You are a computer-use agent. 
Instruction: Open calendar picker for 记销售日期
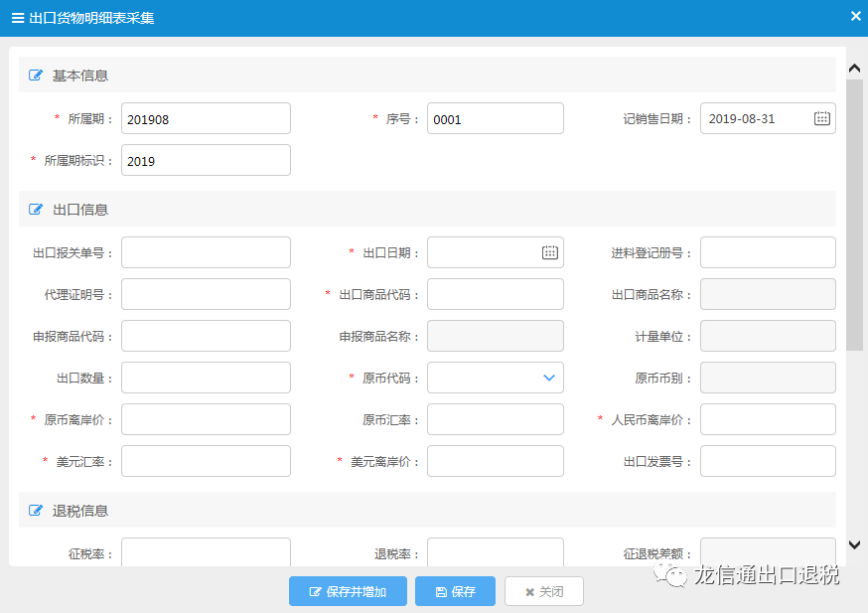(x=821, y=118)
